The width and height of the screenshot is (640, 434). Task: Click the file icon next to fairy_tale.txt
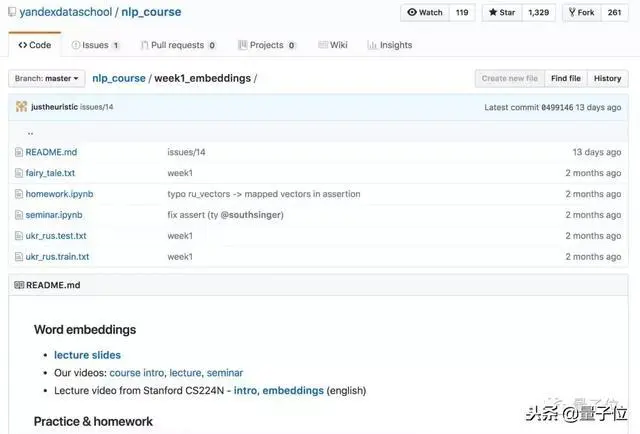tap(19, 173)
